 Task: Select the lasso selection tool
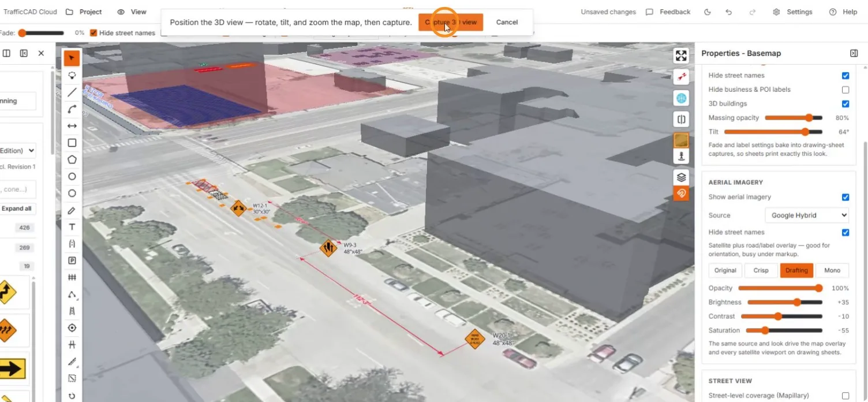point(72,75)
